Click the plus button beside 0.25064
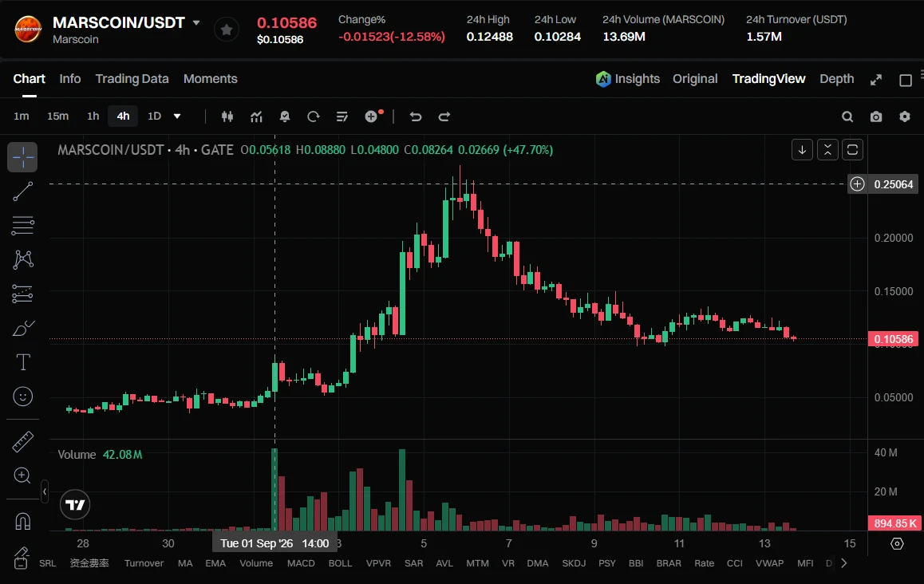This screenshot has width=924, height=584. (x=858, y=184)
